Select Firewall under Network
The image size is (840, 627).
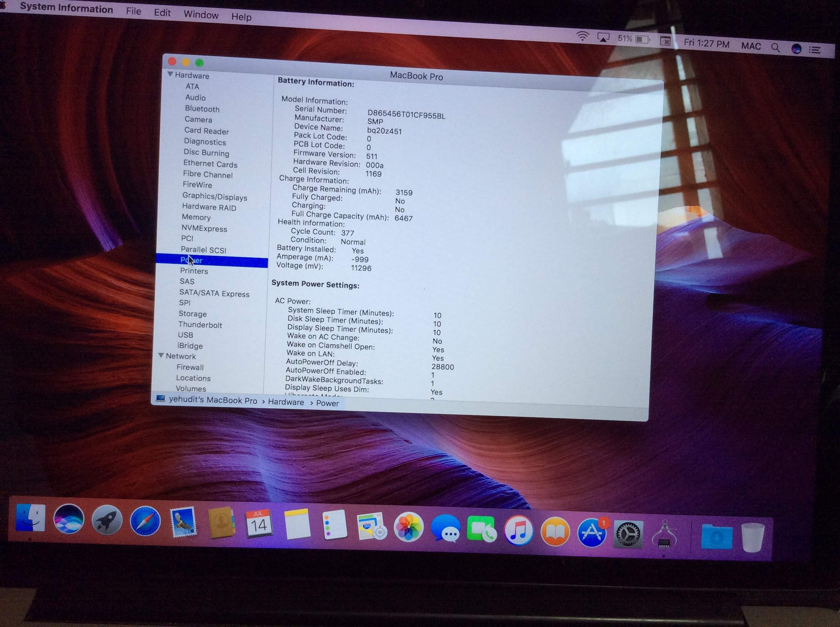click(x=190, y=367)
